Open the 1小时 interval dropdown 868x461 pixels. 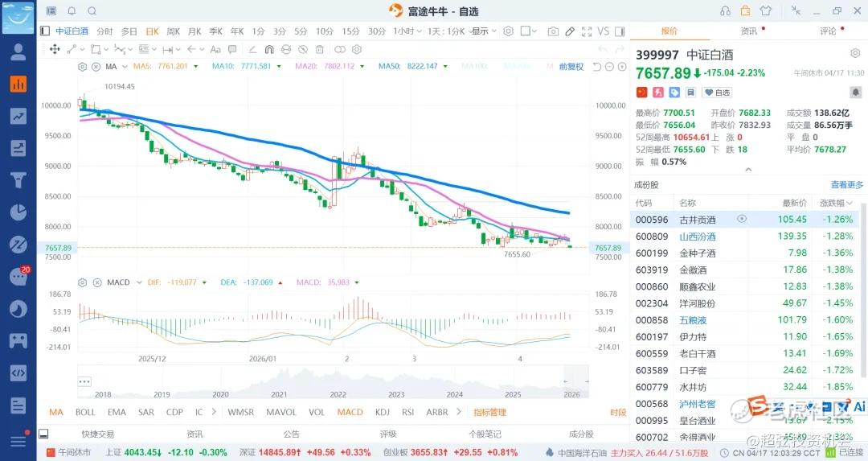coord(407,31)
